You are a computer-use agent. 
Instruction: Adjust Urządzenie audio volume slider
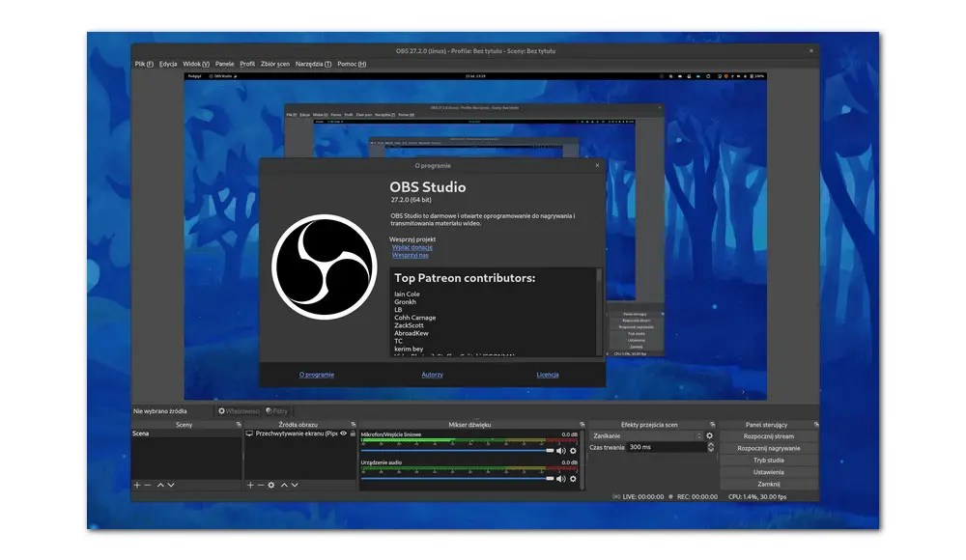tap(457, 479)
